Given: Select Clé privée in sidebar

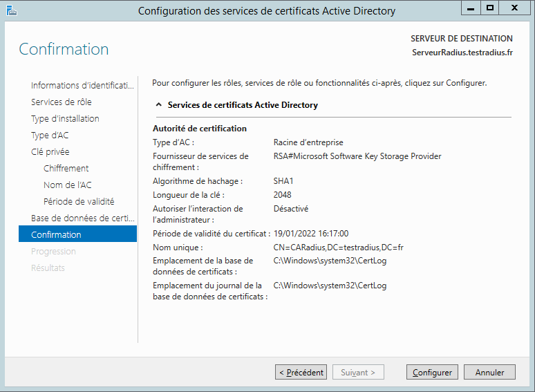Looking at the screenshot, I should pos(50,151).
